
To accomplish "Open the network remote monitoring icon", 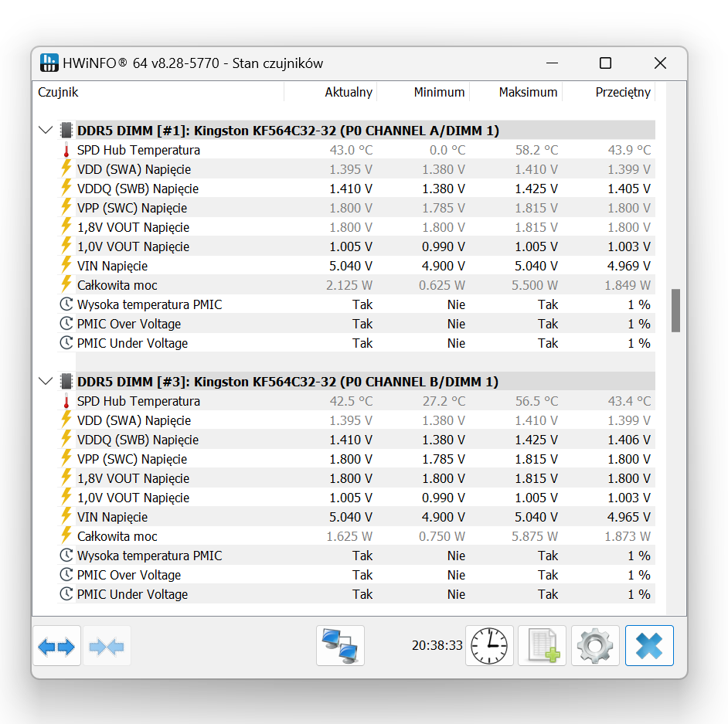I will [x=340, y=646].
